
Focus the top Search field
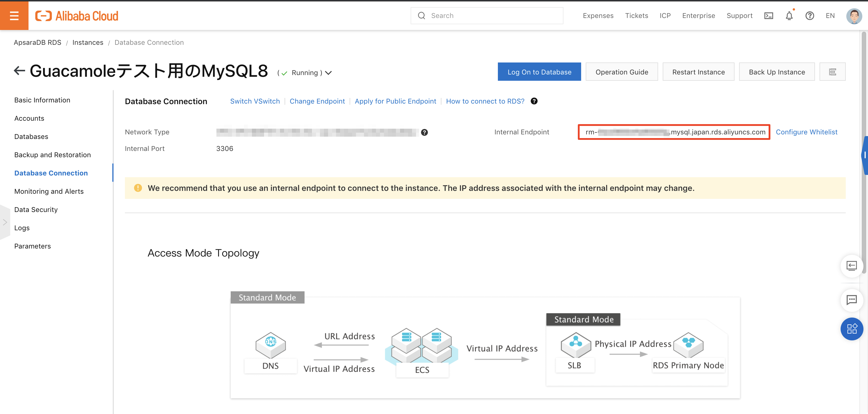pyautogui.click(x=486, y=16)
